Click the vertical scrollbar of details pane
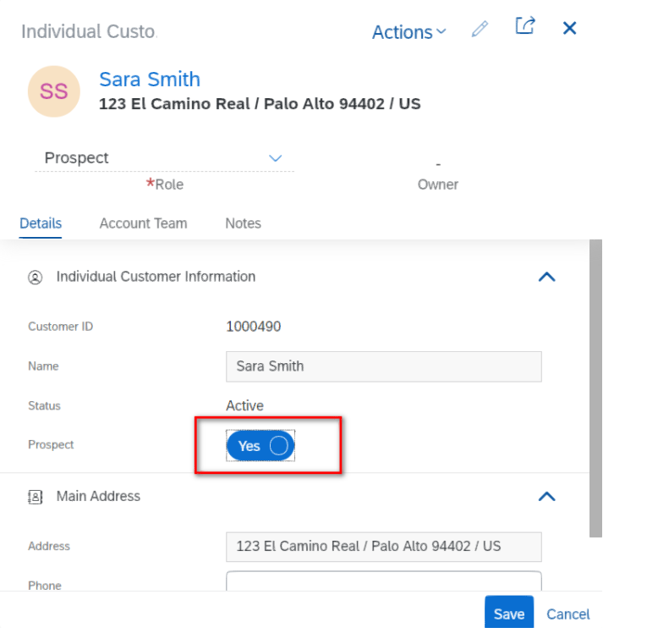 coord(595,388)
